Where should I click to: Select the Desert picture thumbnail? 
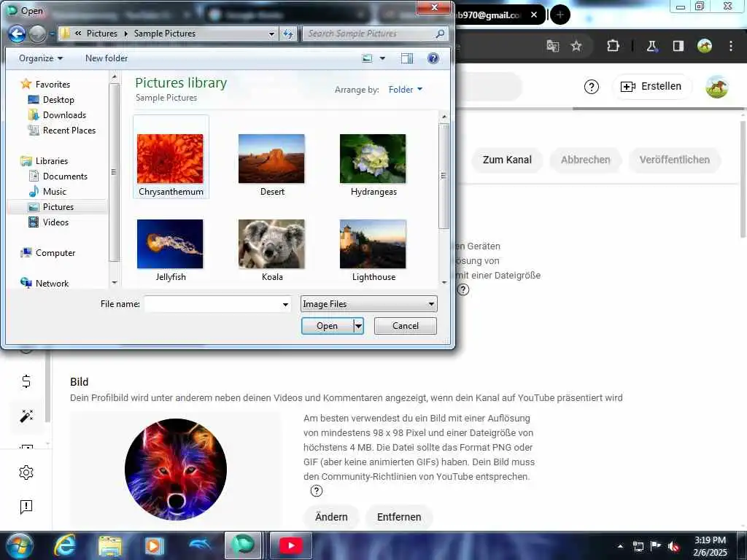[271, 160]
